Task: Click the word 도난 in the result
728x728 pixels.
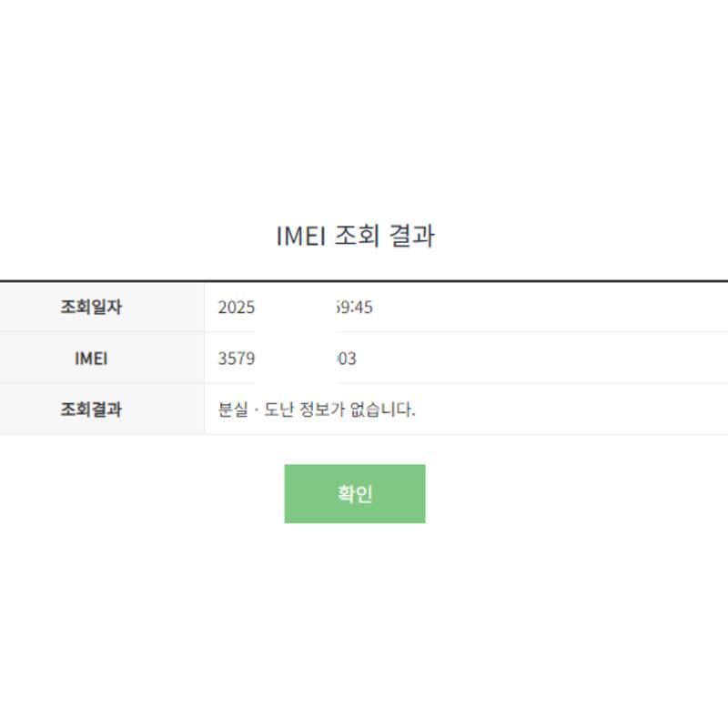Action: [281, 409]
